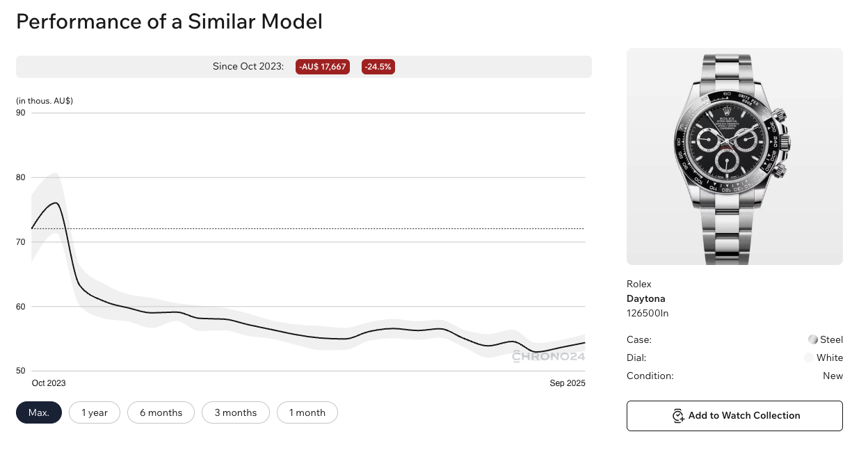
Task: Open the Rolex Daytona watch image
Action: pos(734,156)
